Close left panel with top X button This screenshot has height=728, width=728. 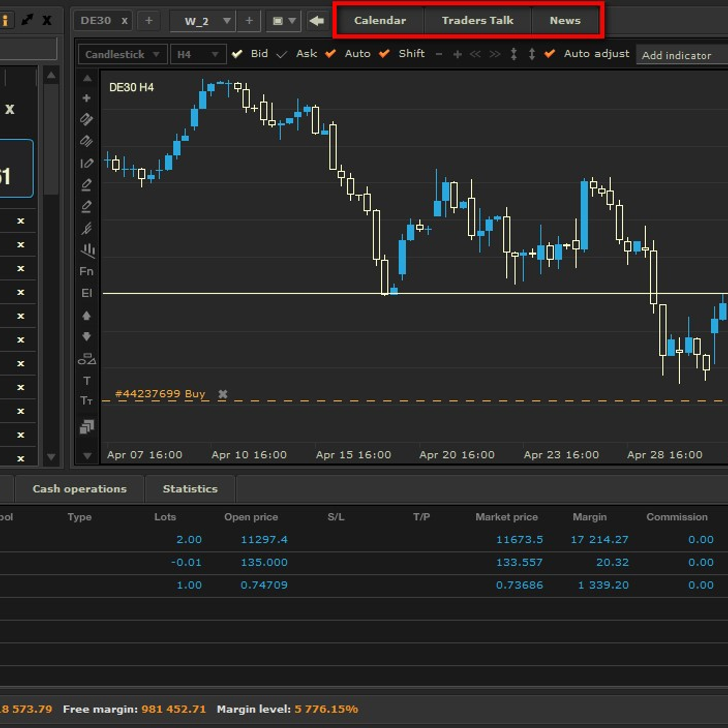[x=47, y=20]
